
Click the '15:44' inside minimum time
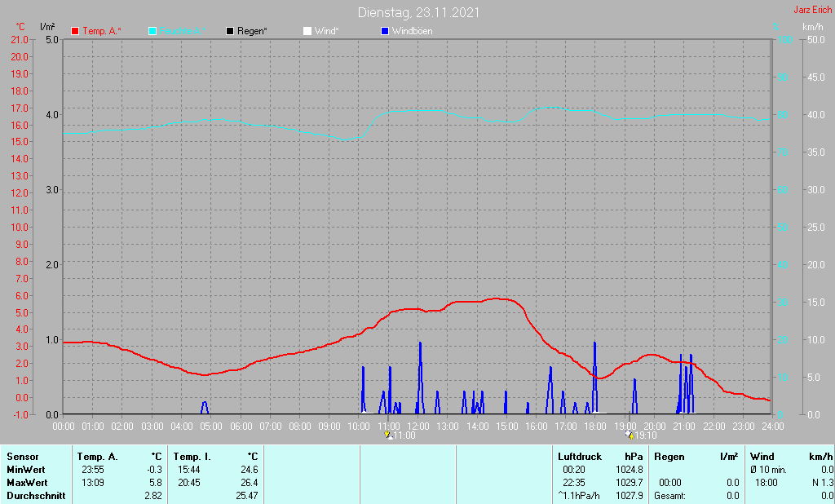pyautogui.click(x=189, y=470)
